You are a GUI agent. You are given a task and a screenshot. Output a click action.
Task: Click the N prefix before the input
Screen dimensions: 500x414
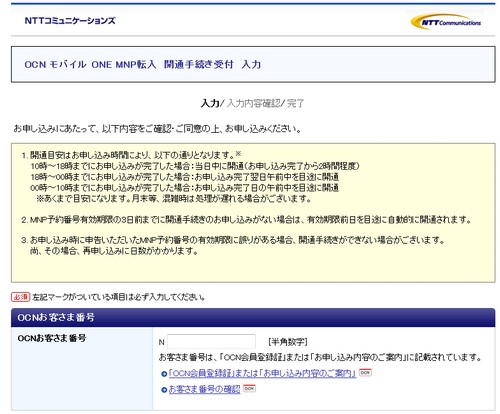pyautogui.click(x=162, y=342)
